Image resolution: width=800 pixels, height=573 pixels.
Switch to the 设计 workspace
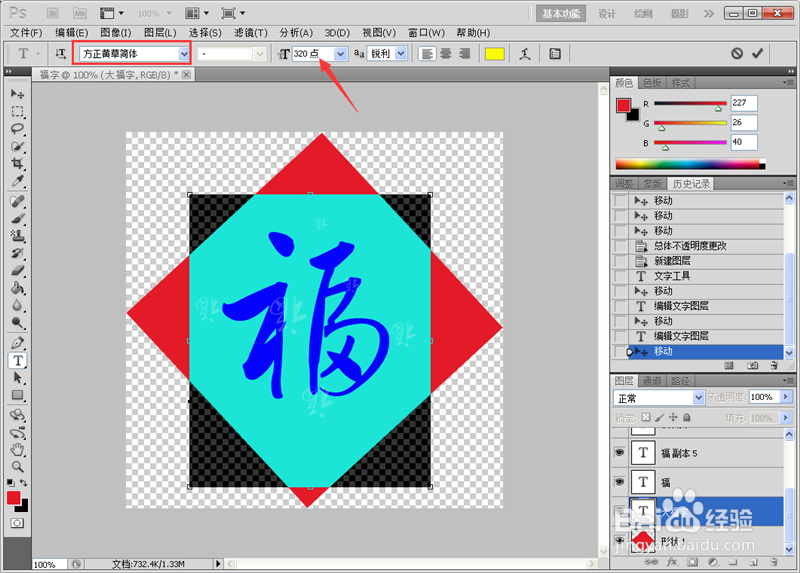click(x=607, y=14)
